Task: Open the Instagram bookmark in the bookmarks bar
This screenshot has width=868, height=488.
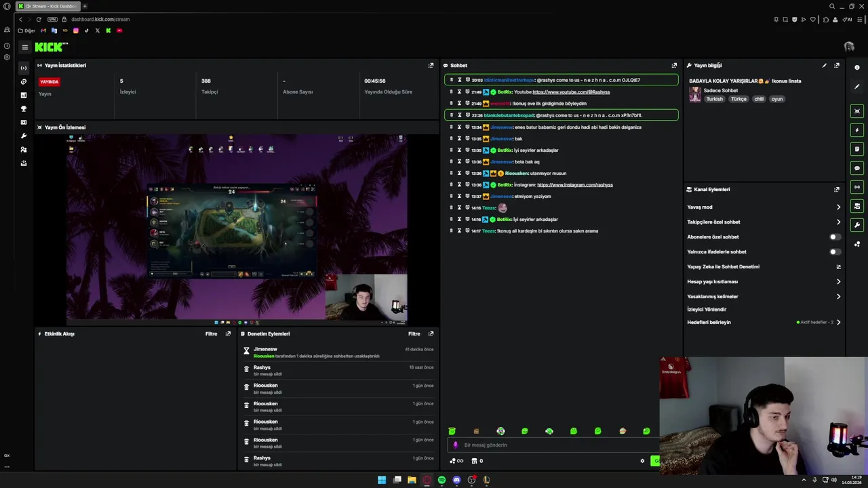Action: coord(75,30)
